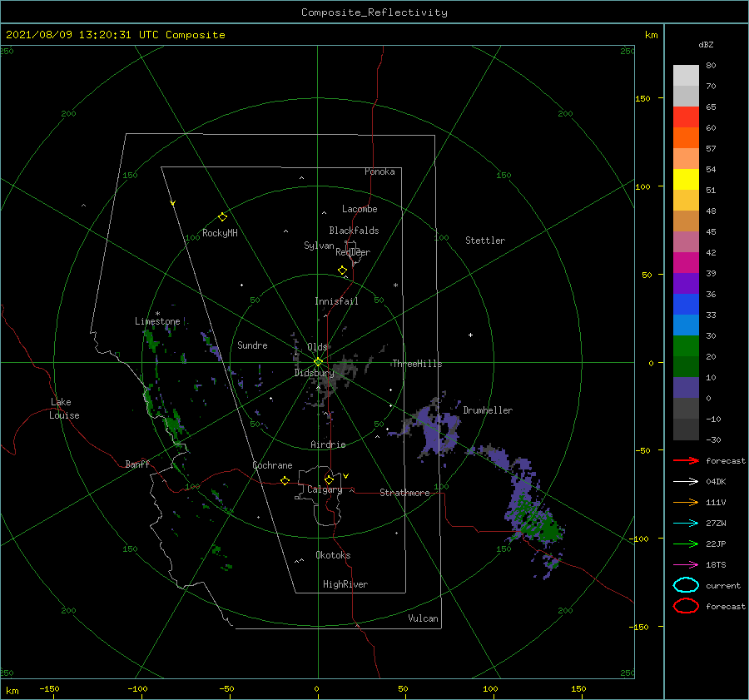The image size is (749, 700).
Task: Click the asterisk marker above Limestone
Action: [157, 314]
